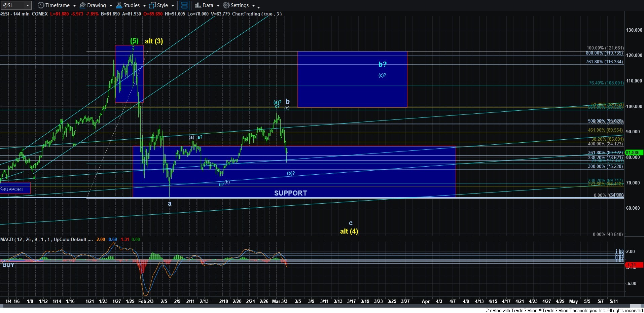Viewport: 644px width, 313px height.
Task: Open the Data menu label
Action: pos(208,5)
